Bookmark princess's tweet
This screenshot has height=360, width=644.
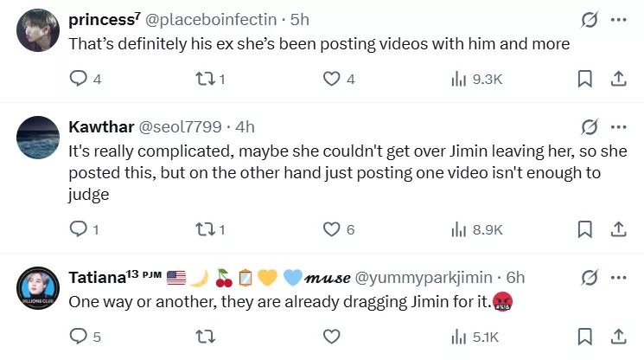point(584,80)
